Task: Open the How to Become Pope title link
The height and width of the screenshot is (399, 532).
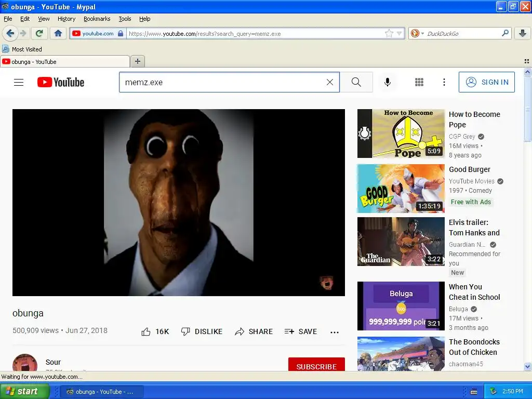Action: 474,119
